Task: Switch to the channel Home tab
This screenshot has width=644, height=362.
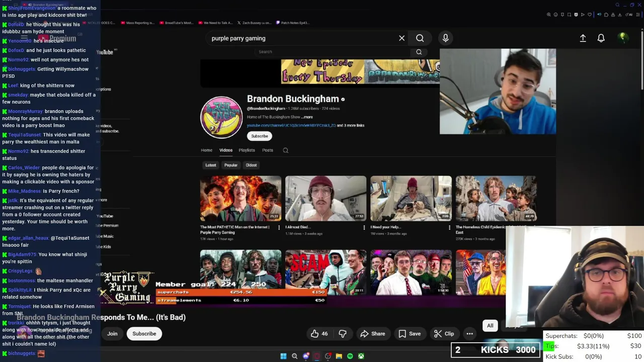Action: [206, 150]
